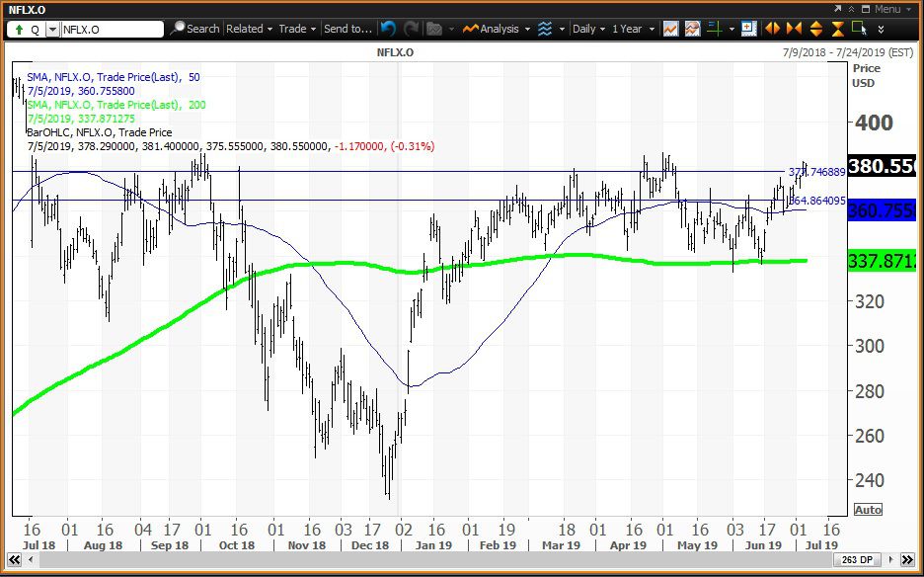The width and height of the screenshot is (924, 577).
Task: Click the expand-vertically orange arrows icon
Action: (x=816, y=29)
